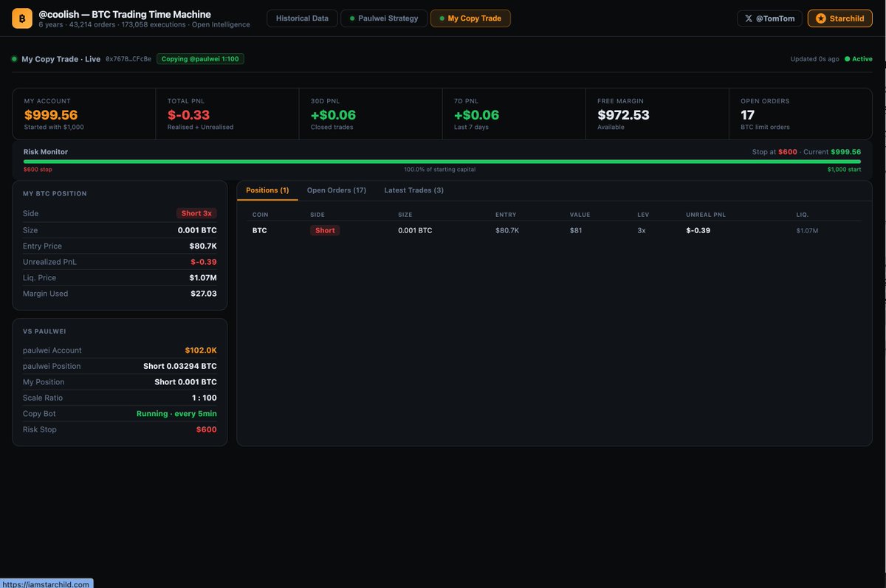Click the table unrealized PnL $-0.39 cell
This screenshot has height=588, width=886.
tap(698, 231)
